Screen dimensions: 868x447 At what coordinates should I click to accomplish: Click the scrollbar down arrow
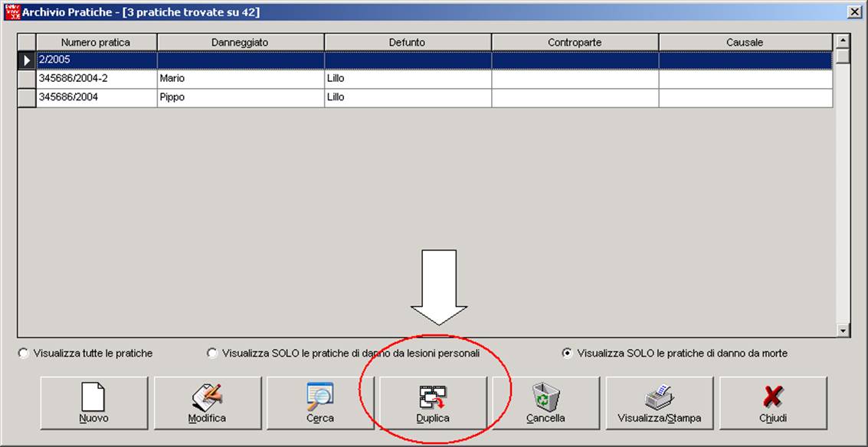coord(843,330)
